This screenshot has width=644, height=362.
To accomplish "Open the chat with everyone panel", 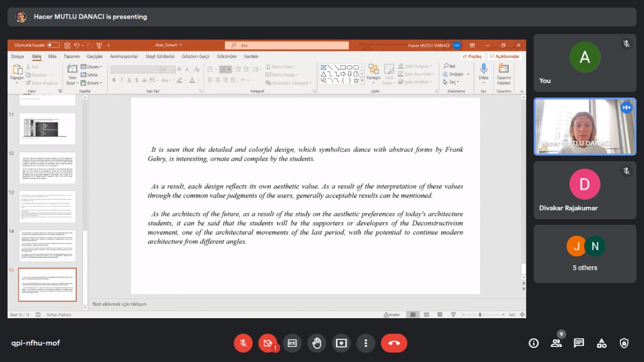I will tap(579, 343).
